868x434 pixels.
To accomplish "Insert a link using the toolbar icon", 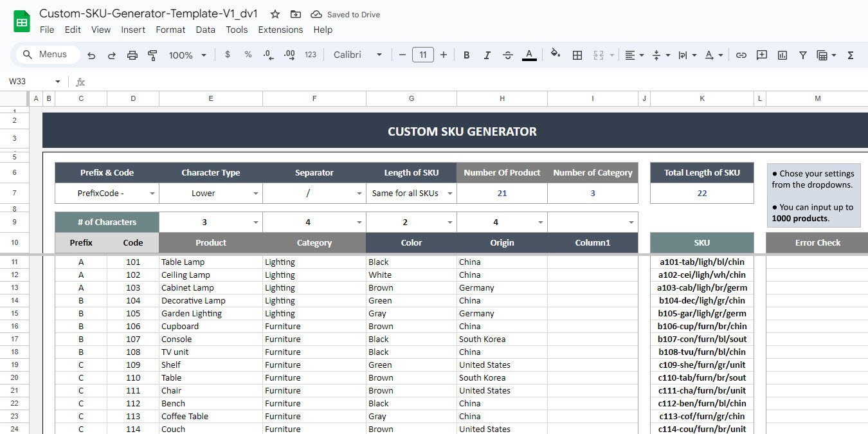I will (x=741, y=55).
